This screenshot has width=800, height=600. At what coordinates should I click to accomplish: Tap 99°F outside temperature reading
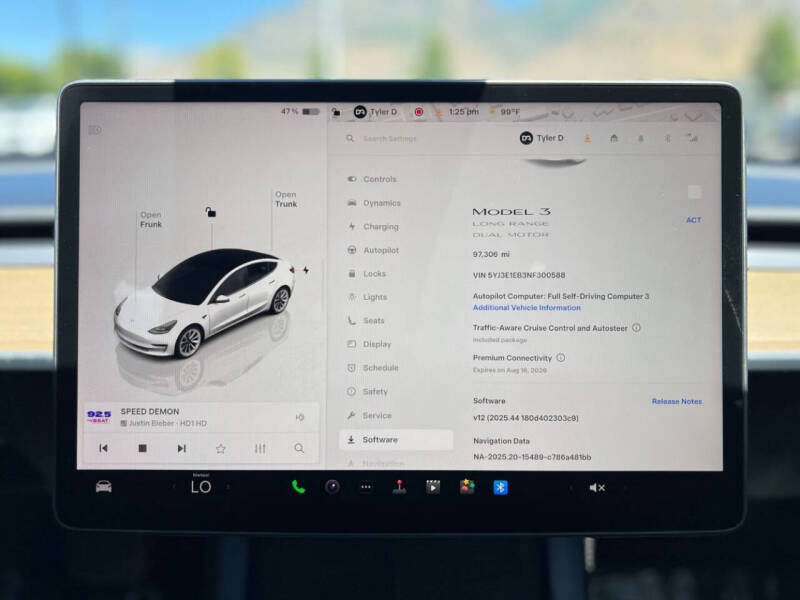510,112
